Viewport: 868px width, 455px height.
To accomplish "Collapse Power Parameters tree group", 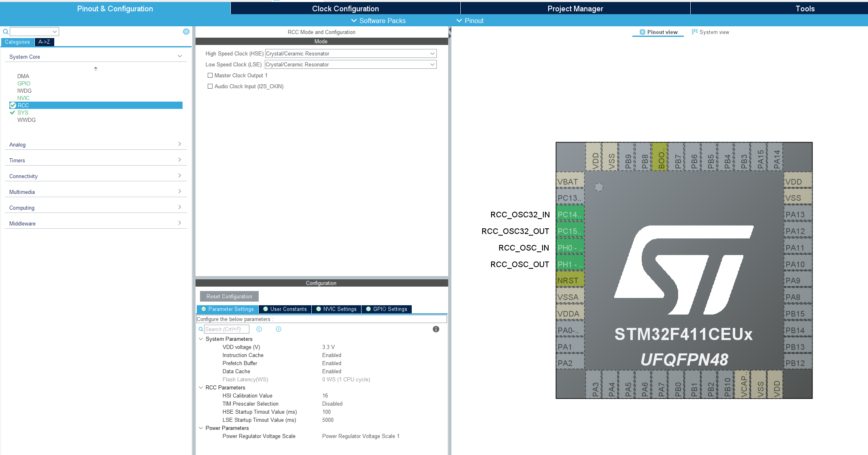I will 201,428.
